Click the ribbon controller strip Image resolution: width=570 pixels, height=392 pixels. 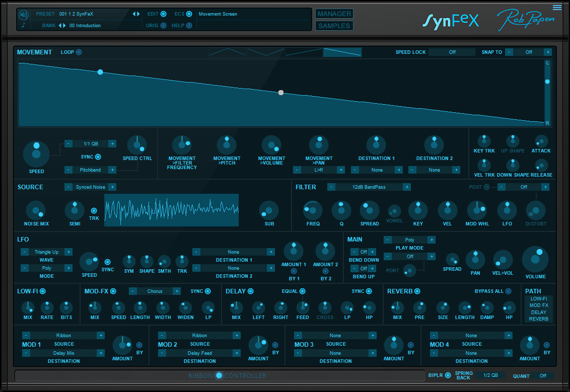pos(220,376)
